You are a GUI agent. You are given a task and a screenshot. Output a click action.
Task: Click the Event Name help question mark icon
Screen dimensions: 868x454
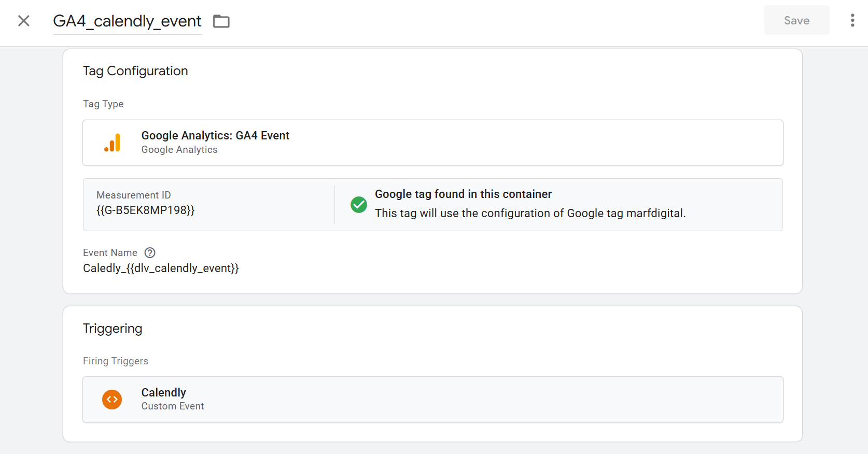(x=150, y=253)
